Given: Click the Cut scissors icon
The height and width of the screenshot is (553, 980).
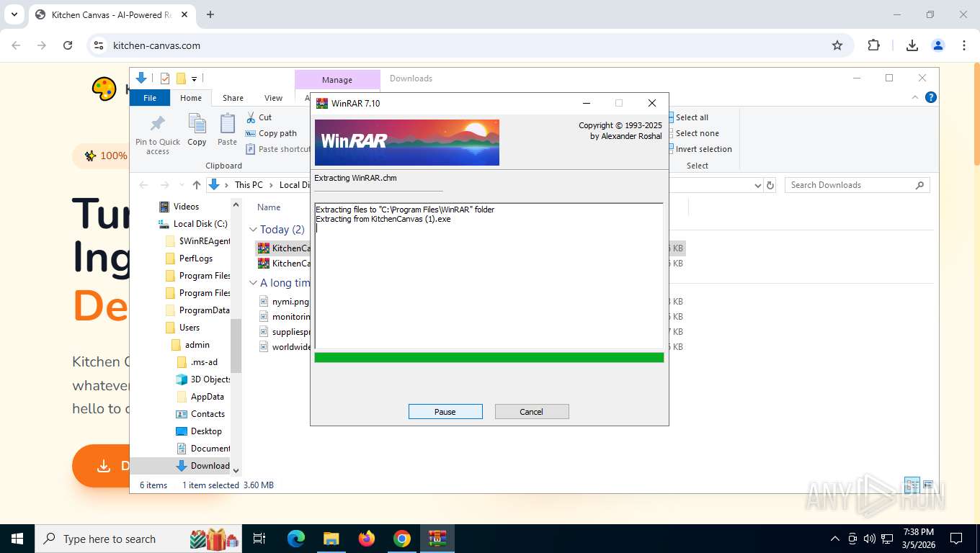Looking at the screenshot, I should point(251,117).
